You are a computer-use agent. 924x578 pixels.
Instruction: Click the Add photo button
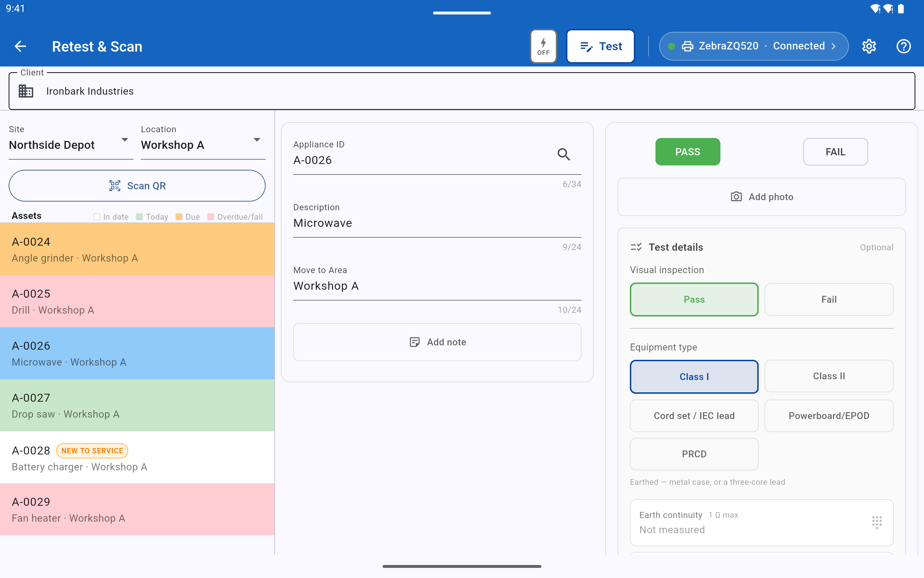coord(761,197)
